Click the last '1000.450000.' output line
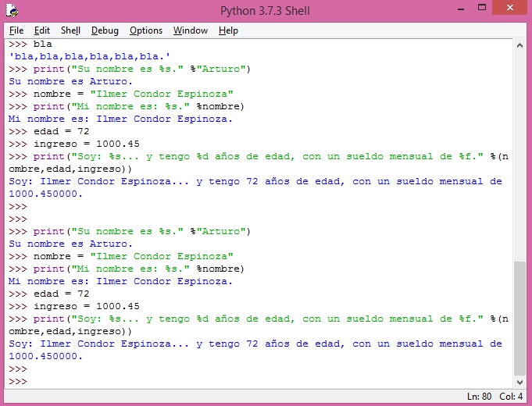 [46, 357]
